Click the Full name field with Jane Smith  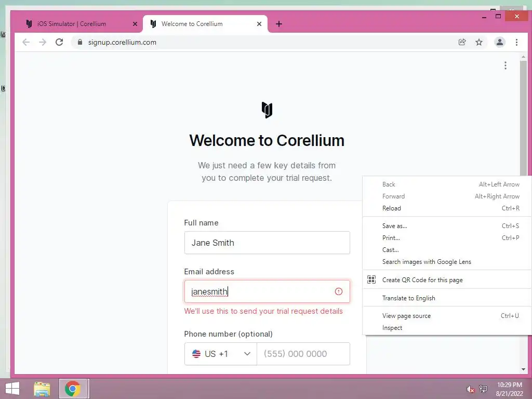pyautogui.click(x=267, y=243)
